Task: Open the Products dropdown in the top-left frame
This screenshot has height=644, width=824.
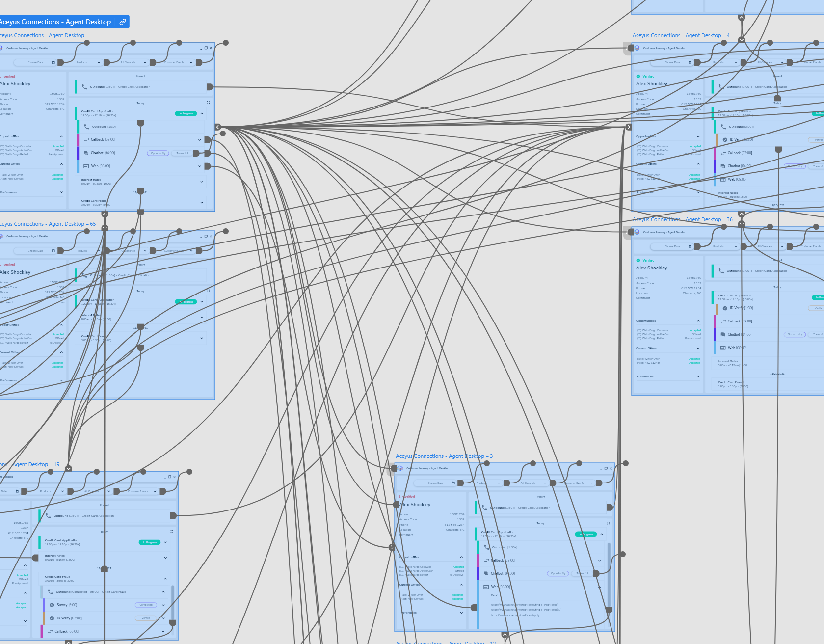Action: [x=88, y=62]
